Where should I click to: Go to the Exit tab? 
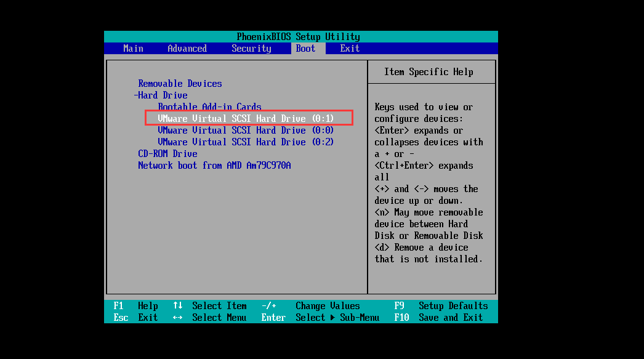[x=350, y=49]
